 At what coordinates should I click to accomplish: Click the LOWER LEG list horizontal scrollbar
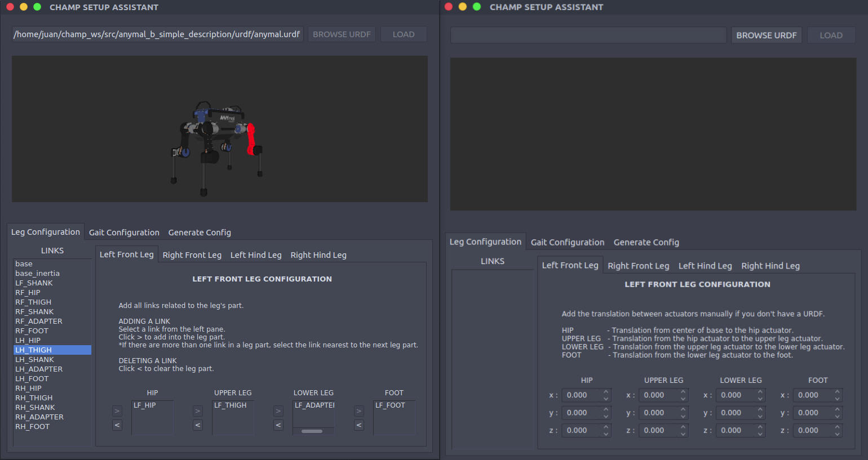[x=312, y=431]
